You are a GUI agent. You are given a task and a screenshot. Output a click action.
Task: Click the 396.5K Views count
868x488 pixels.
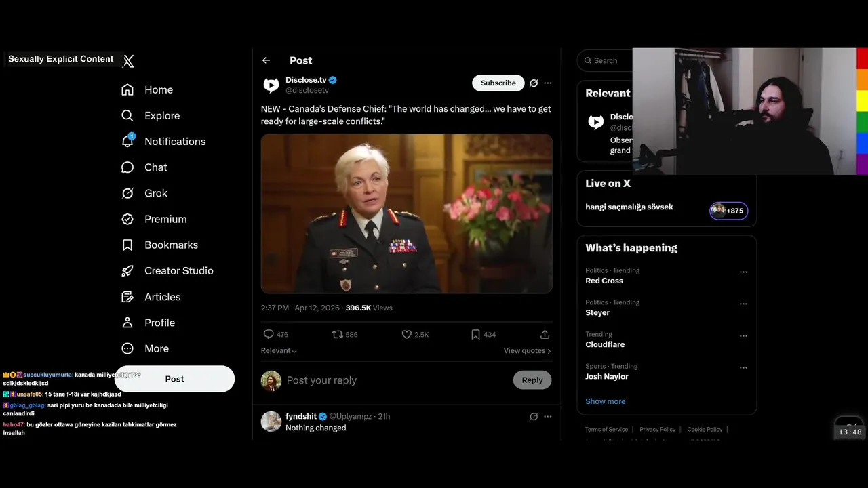369,308
